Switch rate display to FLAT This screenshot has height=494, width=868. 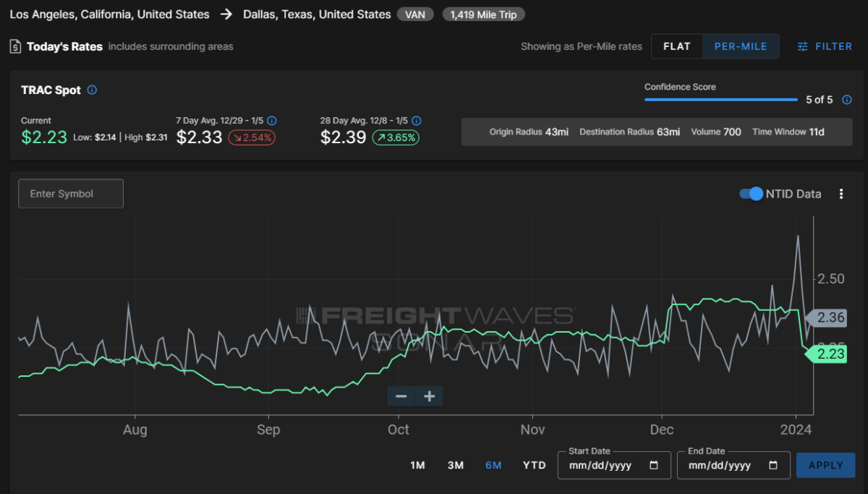tap(676, 46)
